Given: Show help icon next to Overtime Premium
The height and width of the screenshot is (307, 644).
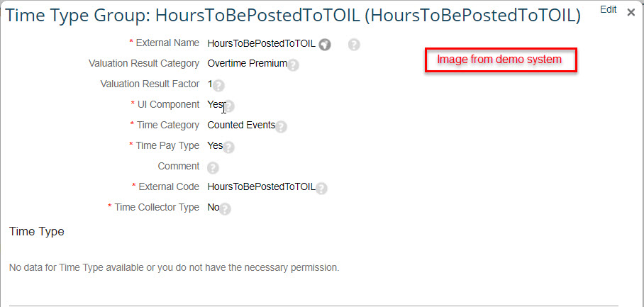Looking at the screenshot, I should point(293,65).
